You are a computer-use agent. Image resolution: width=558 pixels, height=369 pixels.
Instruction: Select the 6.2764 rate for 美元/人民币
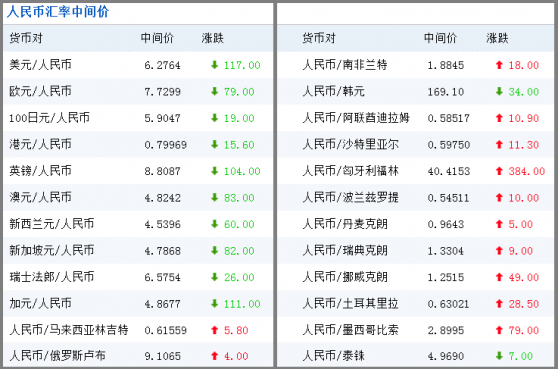click(x=162, y=65)
